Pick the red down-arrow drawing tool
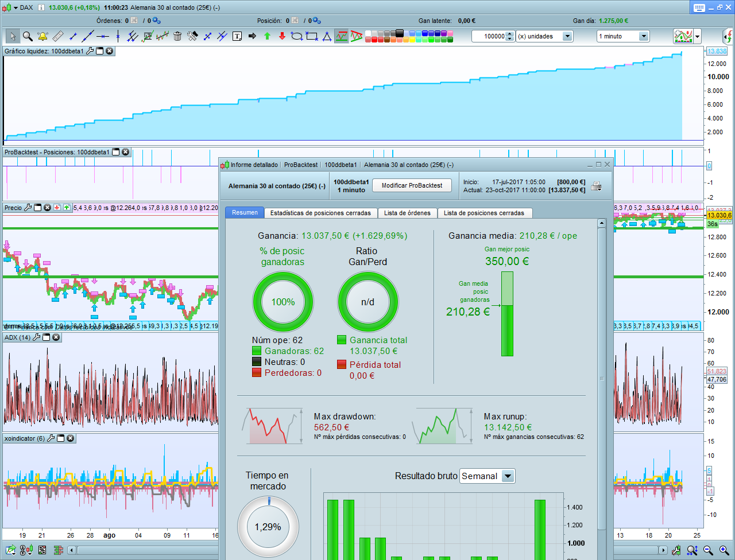 click(282, 36)
